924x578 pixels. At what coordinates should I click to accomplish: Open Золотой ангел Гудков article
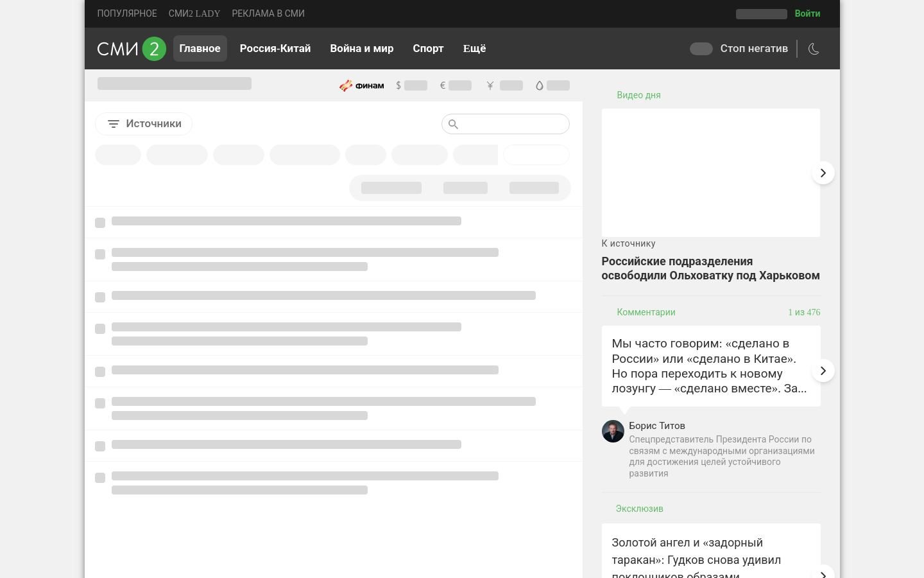(697, 559)
